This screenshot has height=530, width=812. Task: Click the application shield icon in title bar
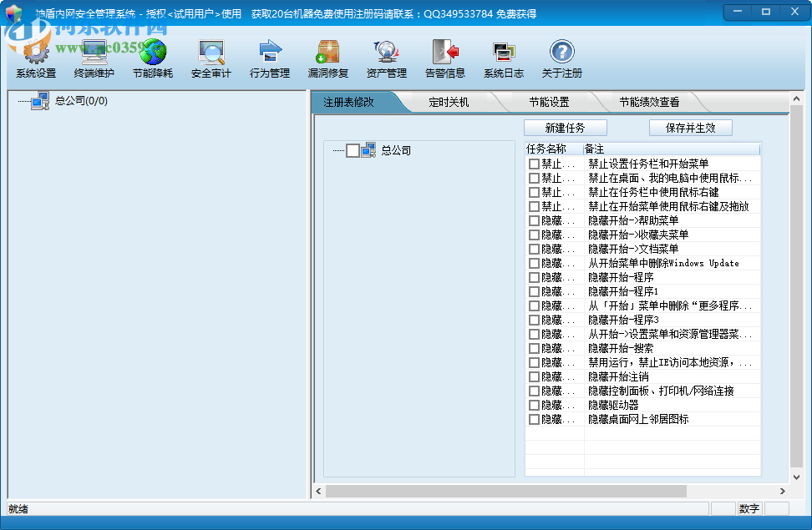pos(14,13)
